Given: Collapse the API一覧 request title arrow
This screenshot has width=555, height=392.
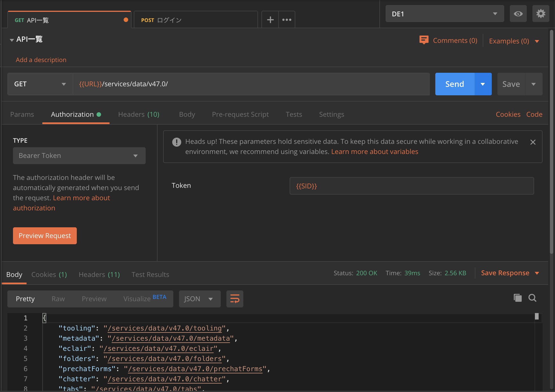Looking at the screenshot, I should [x=12, y=40].
